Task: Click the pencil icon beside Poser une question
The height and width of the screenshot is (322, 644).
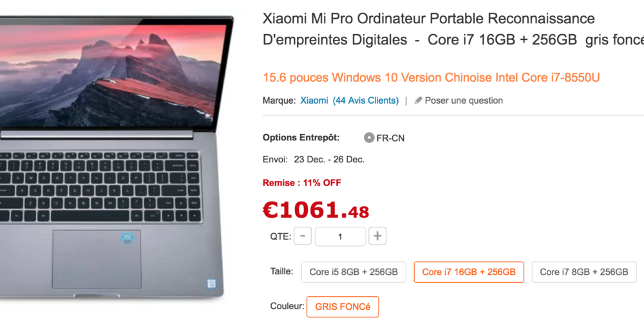Action: click(418, 100)
